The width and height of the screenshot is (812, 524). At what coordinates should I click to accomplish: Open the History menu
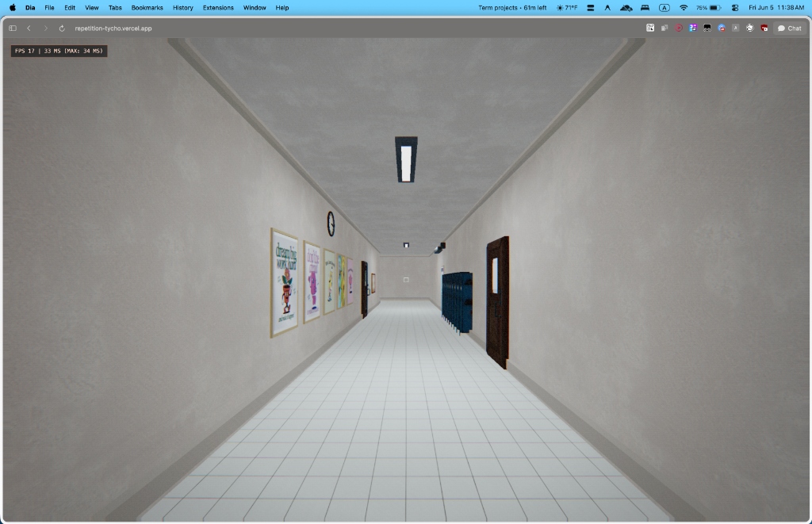coord(183,8)
